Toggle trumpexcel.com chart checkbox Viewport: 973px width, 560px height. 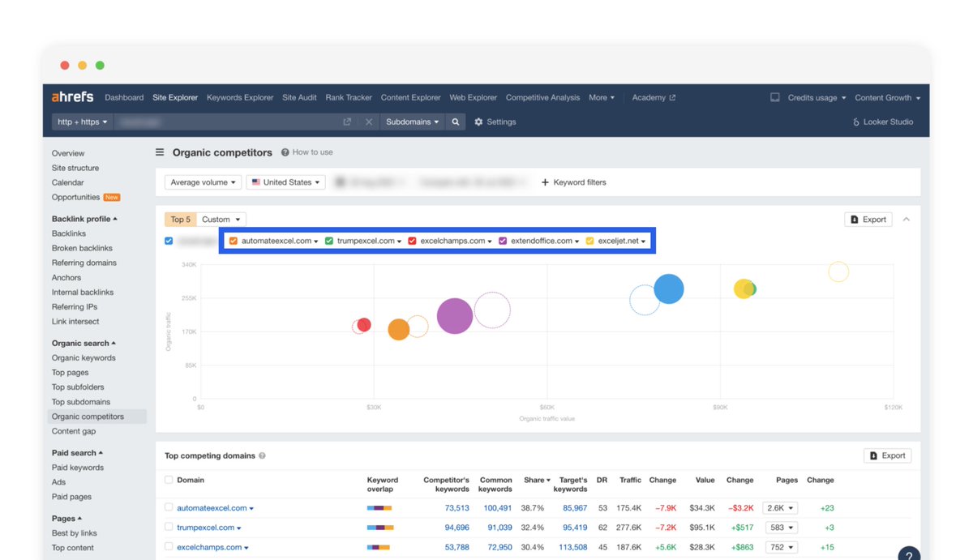329,241
